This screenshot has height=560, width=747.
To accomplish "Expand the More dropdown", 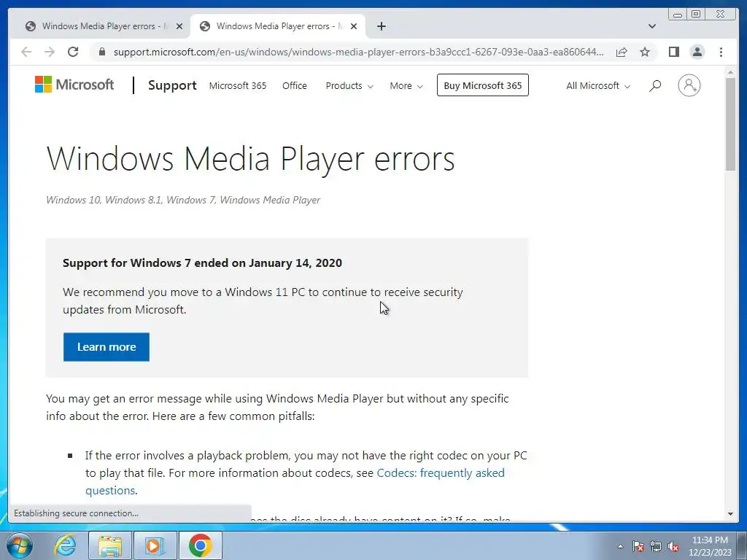I will tap(406, 86).
